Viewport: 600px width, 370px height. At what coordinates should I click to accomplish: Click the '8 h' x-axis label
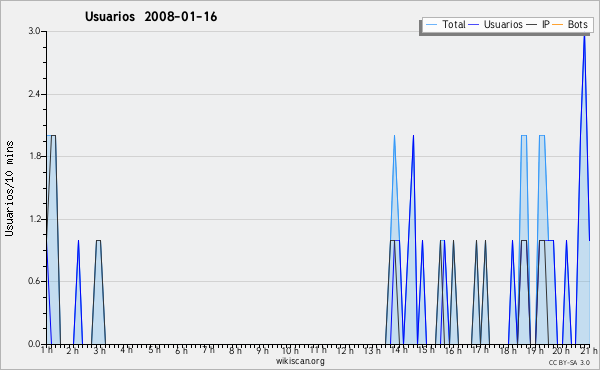pyautogui.click(x=235, y=350)
